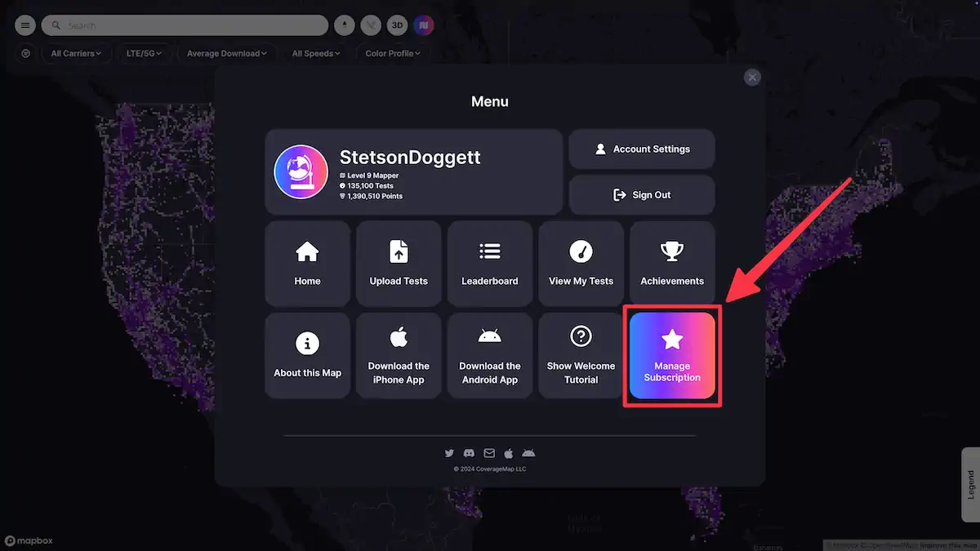The height and width of the screenshot is (551, 980).
Task: Click the Manage Subscription gradient tile
Action: coord(671,355)
